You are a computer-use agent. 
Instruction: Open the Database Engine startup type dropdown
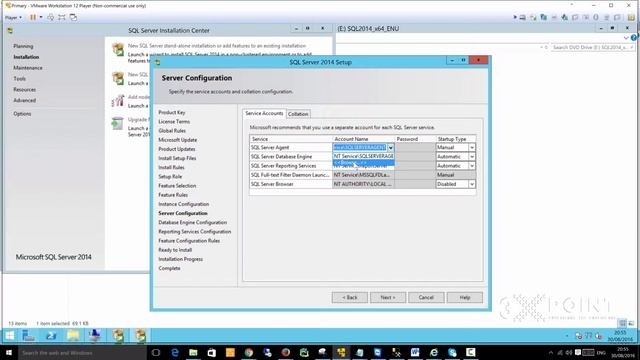[471, 157]
